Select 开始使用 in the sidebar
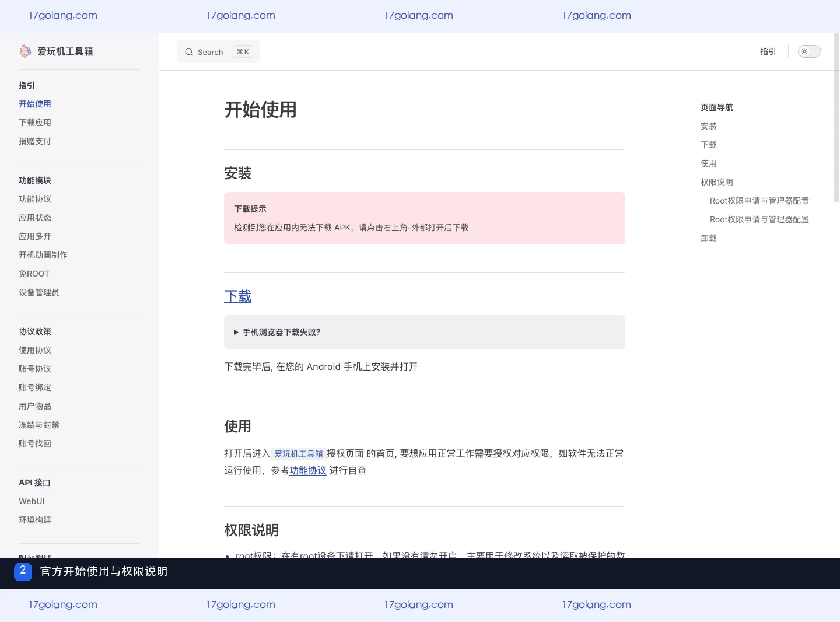This screenshot has width=840, height=622. (x=35, y=104)
